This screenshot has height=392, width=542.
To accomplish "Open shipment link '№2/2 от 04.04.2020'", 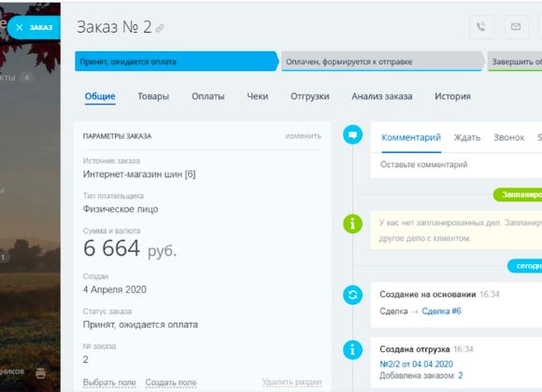I will [x=416, y=364].
